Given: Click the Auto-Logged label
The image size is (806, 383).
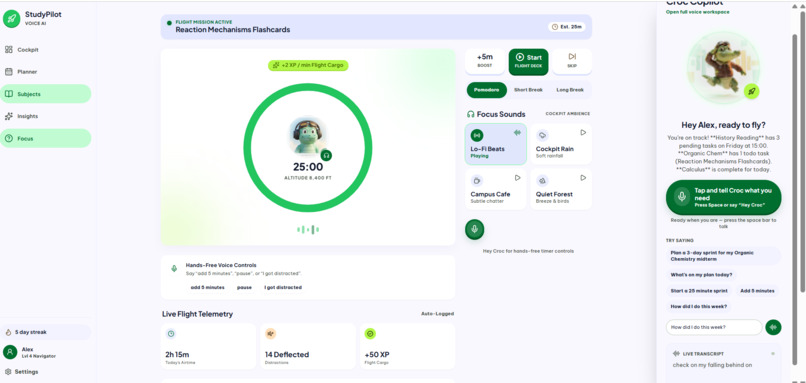Looking at the screenshot, I should (437, 314).
